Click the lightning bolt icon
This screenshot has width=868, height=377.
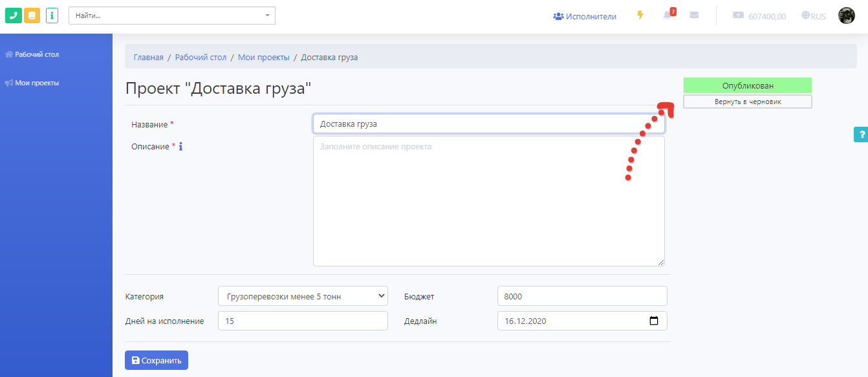tap(640, 16)
